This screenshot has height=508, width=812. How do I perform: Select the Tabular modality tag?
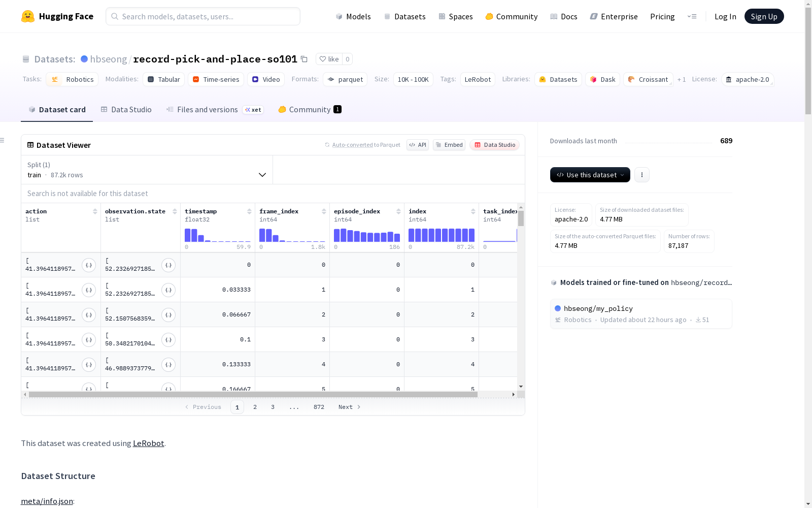[164, 79]
